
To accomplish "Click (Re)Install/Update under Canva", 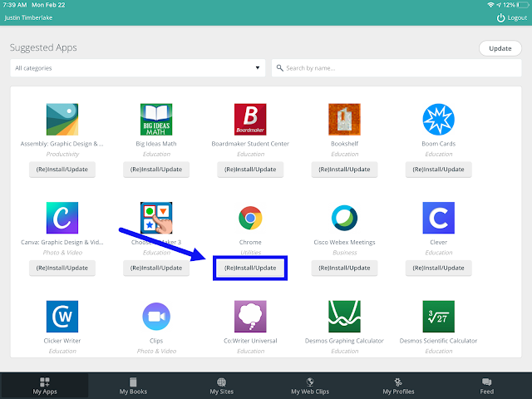I will (x=62, y=268).
